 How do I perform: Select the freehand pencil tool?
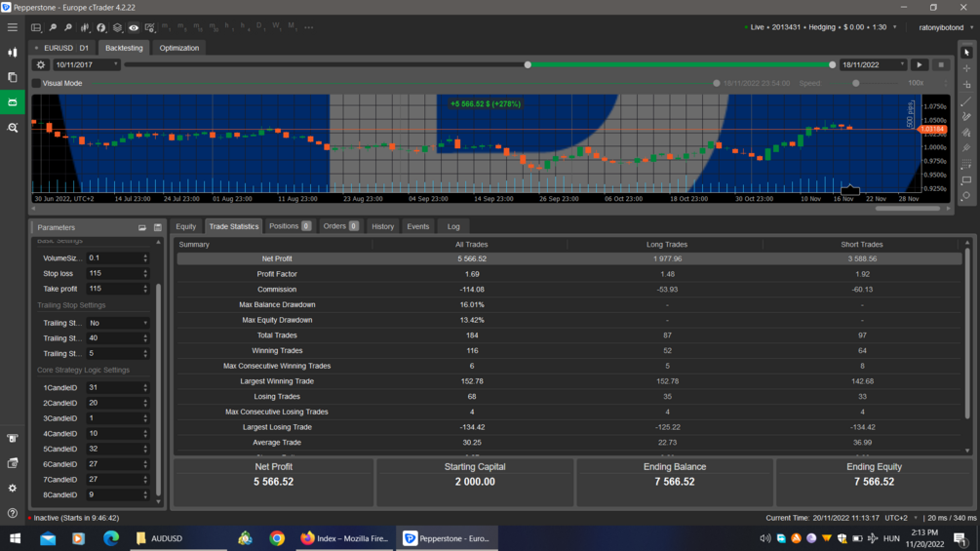(966, 116)
